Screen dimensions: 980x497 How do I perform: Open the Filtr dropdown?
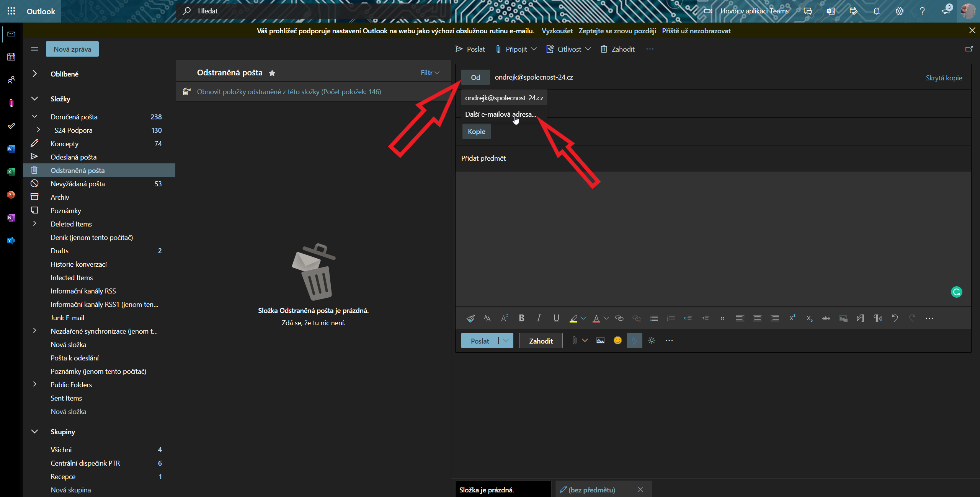click(430, 73)
